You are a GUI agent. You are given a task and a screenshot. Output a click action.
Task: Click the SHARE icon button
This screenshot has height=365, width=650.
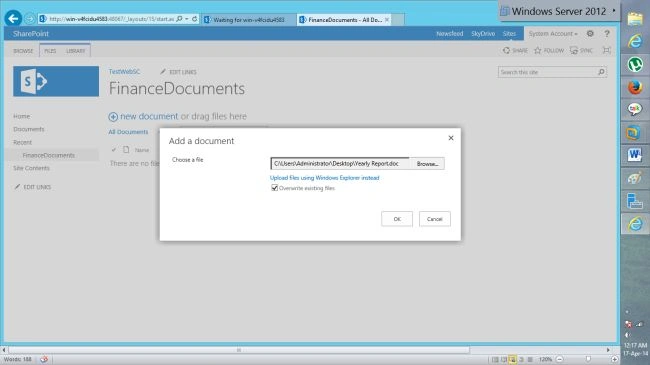coord(515,51)
